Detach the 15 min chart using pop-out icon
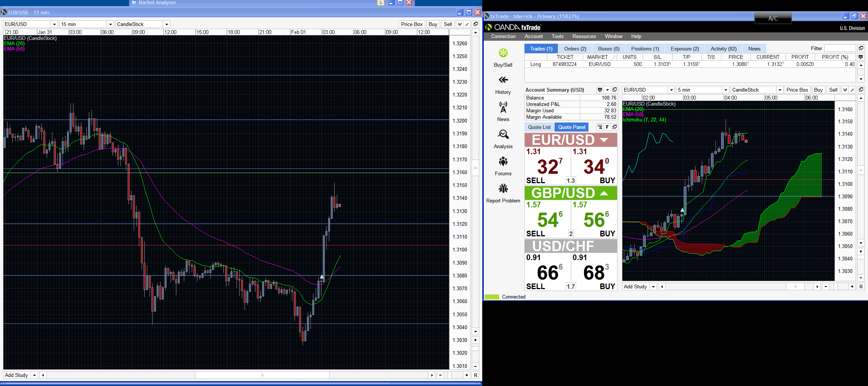The width and height of the screenshot is (868, 386). click(x=475, y=24)
